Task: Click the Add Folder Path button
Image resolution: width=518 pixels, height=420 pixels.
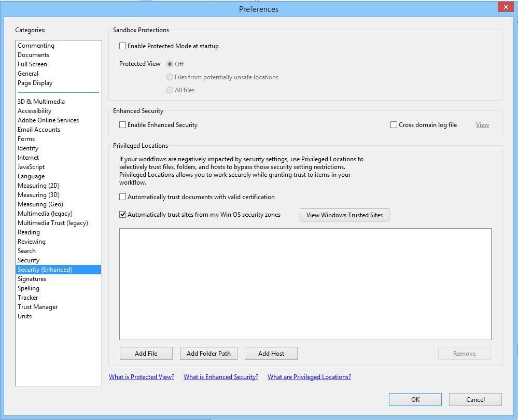Action: tap(208, 353)
